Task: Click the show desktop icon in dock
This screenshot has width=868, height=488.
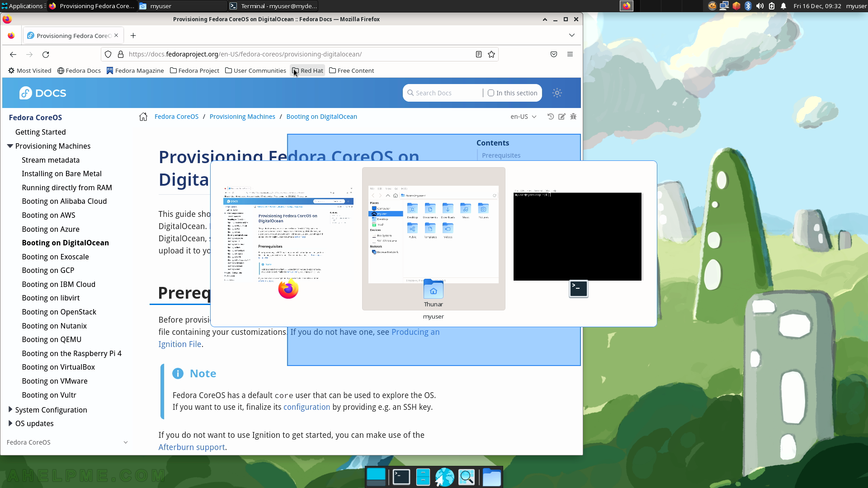Action: point(376,477)
